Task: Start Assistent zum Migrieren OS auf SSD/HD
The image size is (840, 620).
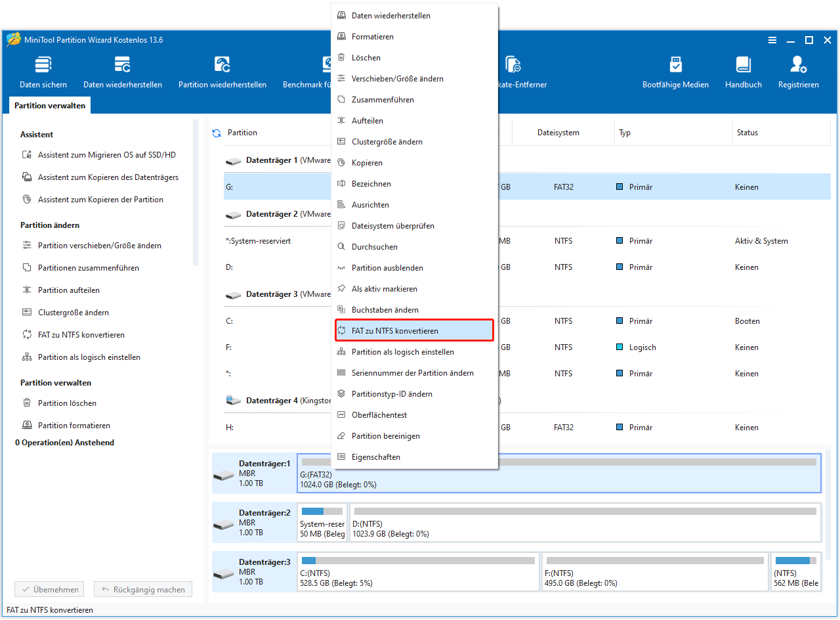Action: 99,155
